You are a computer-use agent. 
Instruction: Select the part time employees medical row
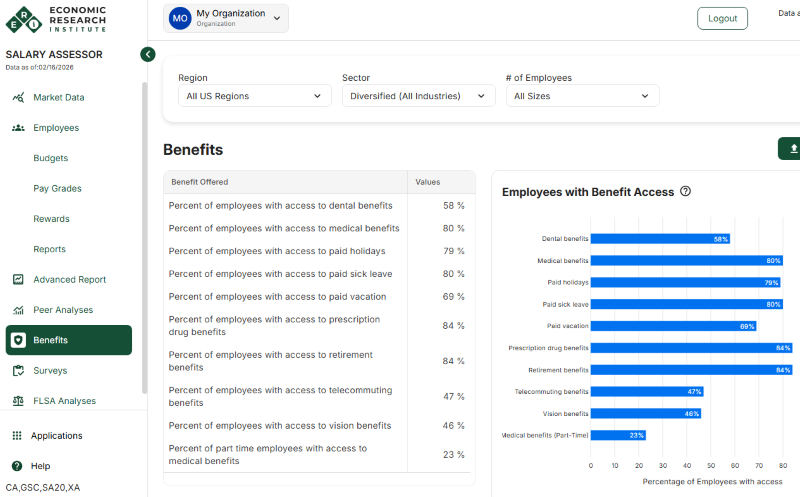[319, 455]
